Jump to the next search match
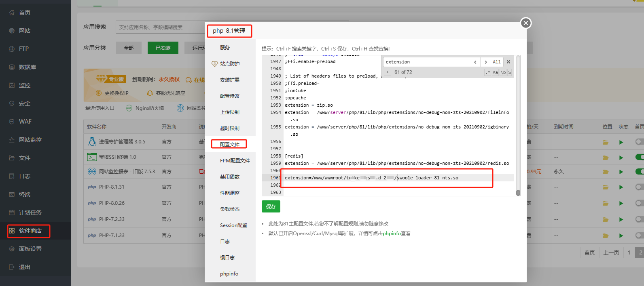This screenshot has width=644, height=286. click(485, 62)
